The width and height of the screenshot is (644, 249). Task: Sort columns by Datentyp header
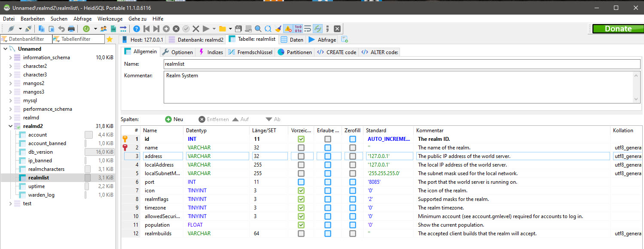point(217,130)
